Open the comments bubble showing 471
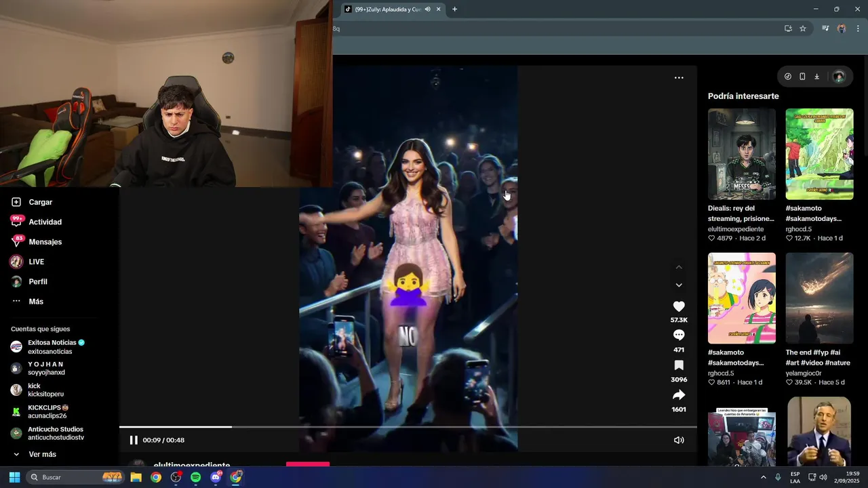The width and height of the screenshot is (868, 488). pos(679,335)
